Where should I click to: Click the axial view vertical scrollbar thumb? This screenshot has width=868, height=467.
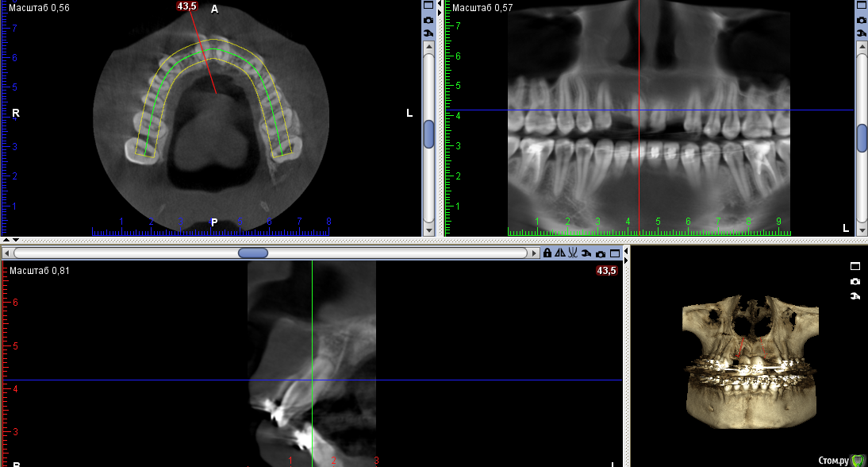point(428,133)
